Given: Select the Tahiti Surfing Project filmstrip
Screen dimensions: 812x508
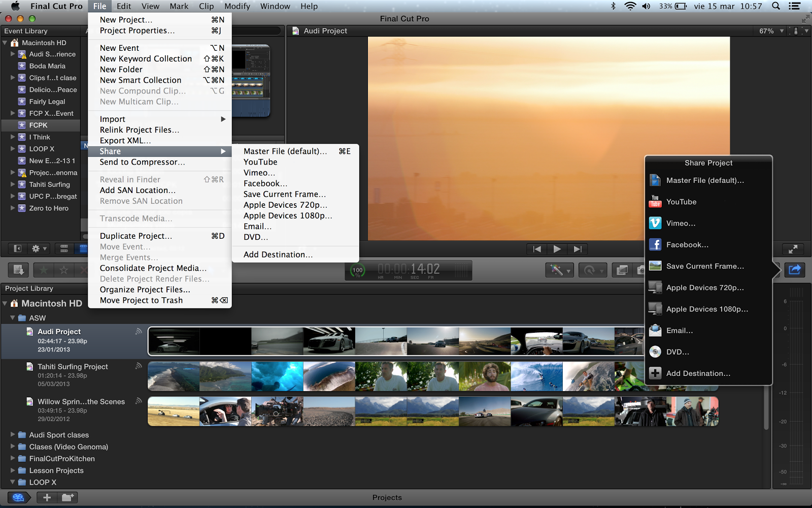Looking at the screenshot, I should pyautogui.click(x=355, y=376).
